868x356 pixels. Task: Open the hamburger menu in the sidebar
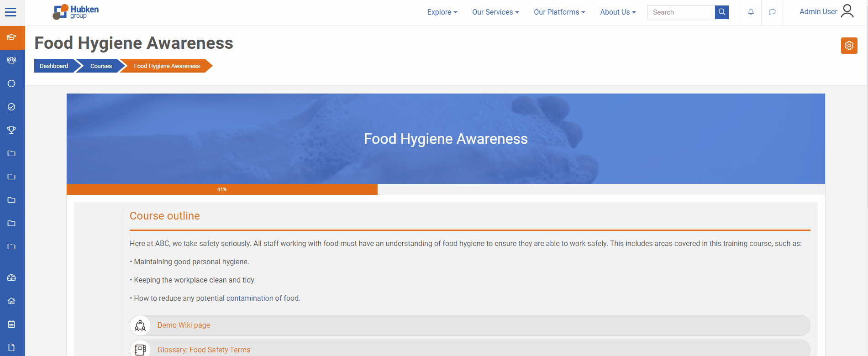pos(11,12)
